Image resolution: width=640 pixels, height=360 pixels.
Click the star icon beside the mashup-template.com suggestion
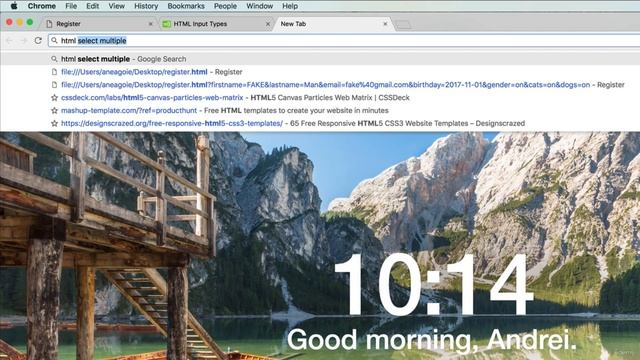pos(54,110)
